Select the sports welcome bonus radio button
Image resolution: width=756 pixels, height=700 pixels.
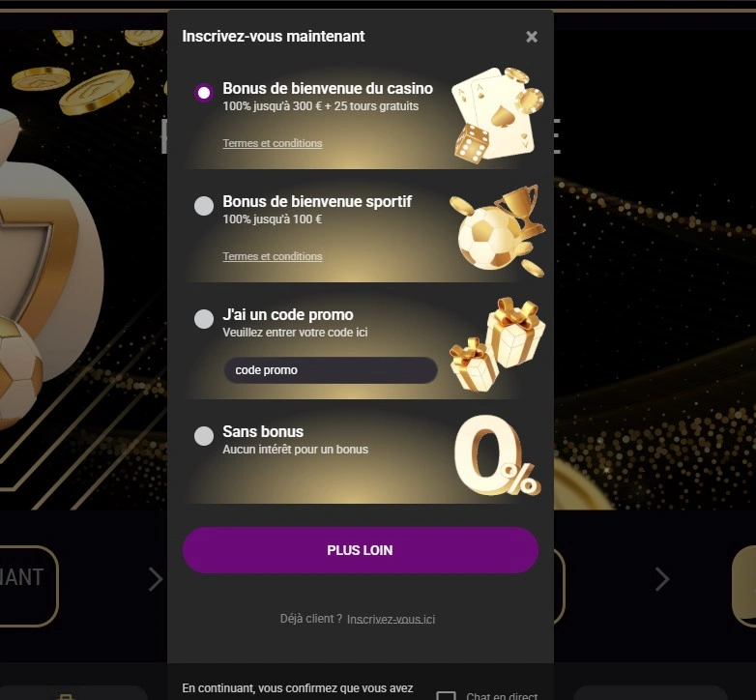pos(204,206)
